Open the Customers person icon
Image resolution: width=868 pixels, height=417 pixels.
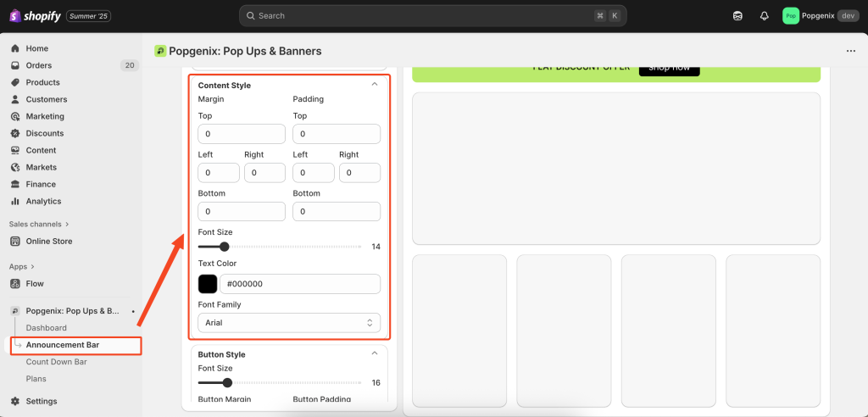tap(15, 99)
